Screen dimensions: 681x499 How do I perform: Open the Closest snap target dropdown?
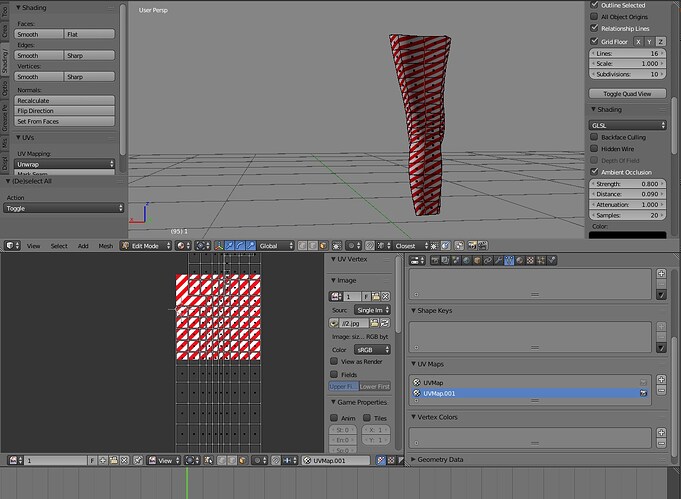coord(411,246)
